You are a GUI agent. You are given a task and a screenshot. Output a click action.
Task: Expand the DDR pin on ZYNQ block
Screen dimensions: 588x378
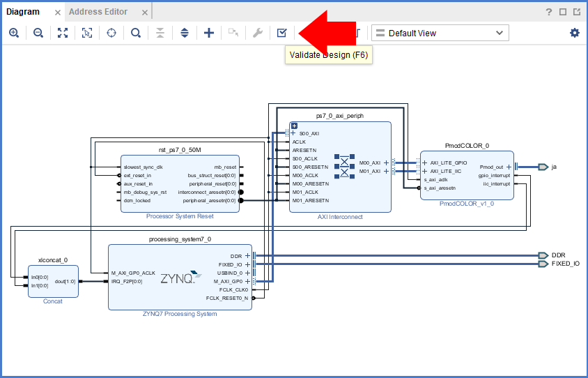247,256
